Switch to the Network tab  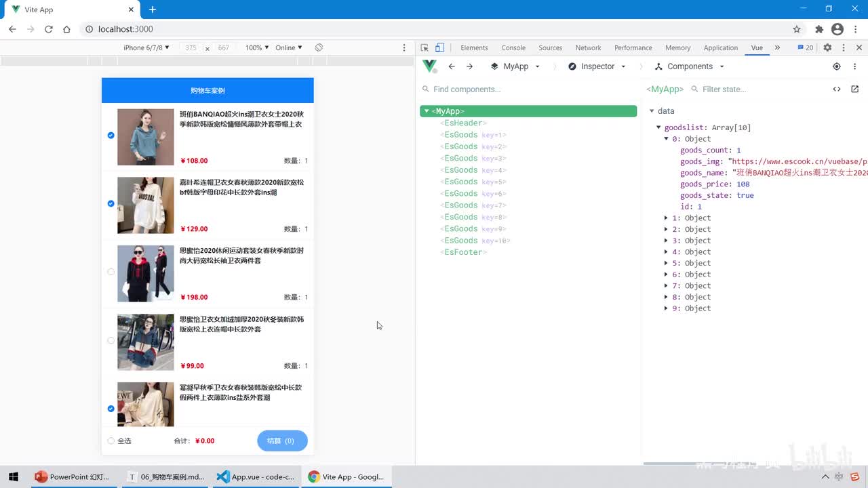coord(588,47)
